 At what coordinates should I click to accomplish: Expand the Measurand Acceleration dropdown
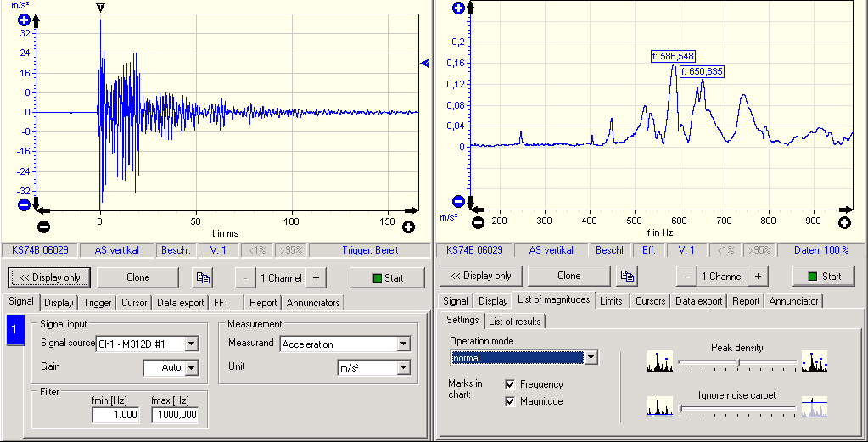[x=403, y=344]
